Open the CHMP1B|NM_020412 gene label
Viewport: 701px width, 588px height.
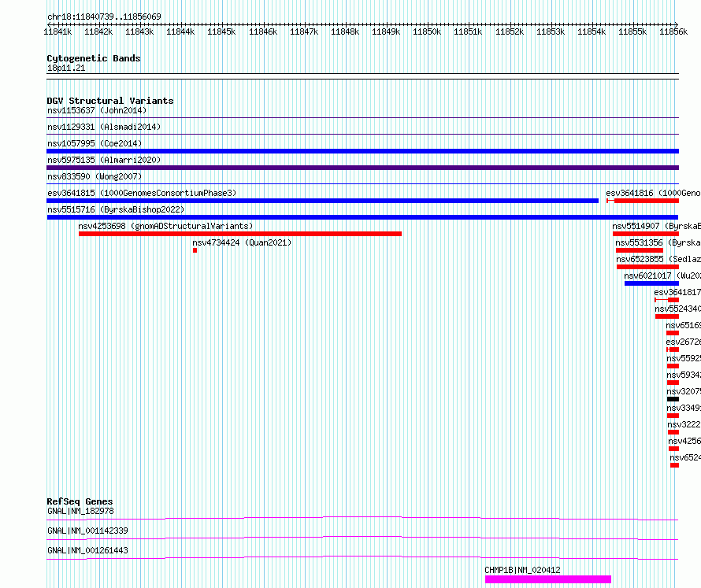click(x=522, y=570)
